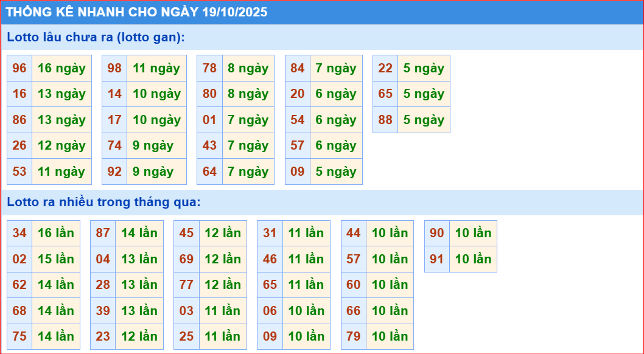Click lotto number 90

[x=437, y=233]
